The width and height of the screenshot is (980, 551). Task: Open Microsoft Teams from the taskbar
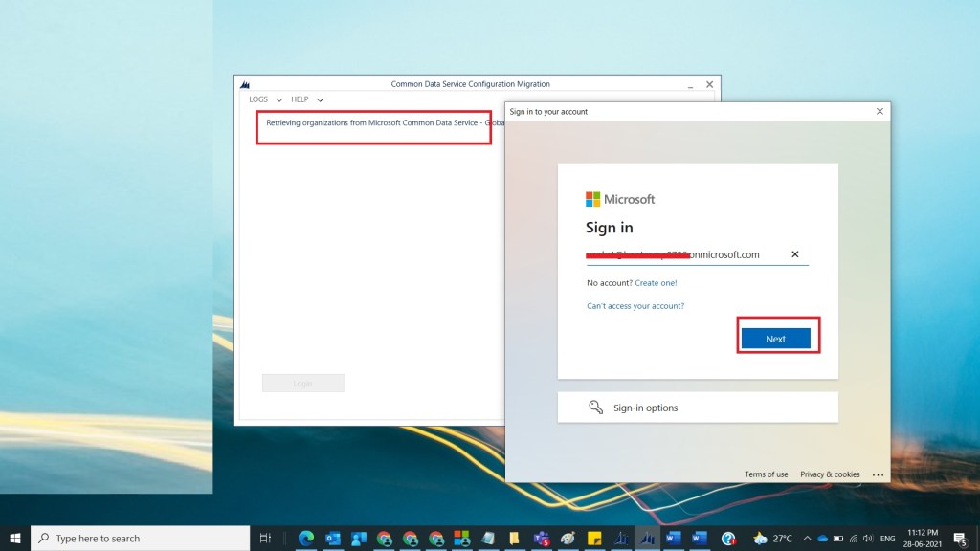pyautogui.click(x=540, y=539)
